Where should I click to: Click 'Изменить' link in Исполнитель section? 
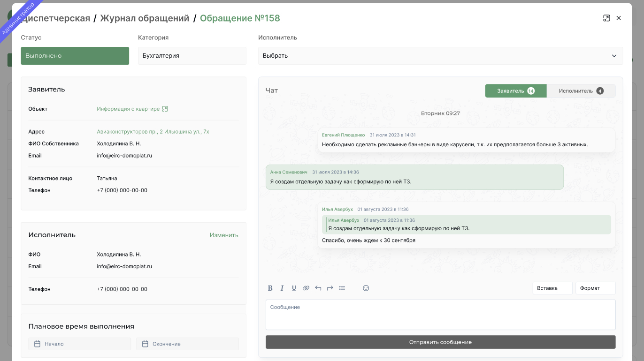224,235
